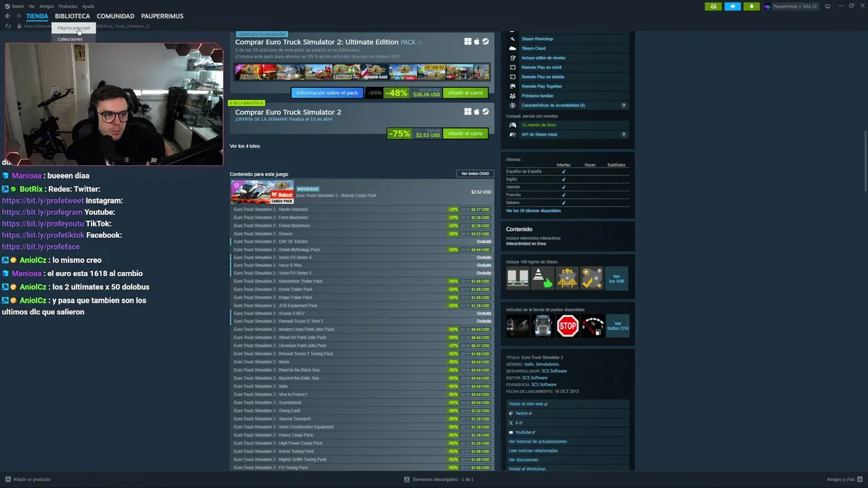
Task: Click the Xbox controller icon
Action: click(x=513, y=125)
